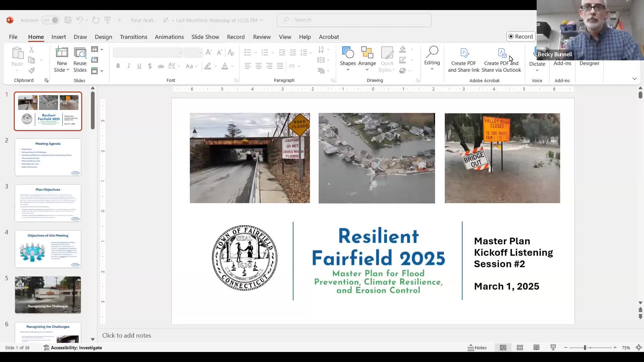Switch to the Slide Show tab
Image resolution: width=644 pixels, height=362 pixels.
(205, 37)
